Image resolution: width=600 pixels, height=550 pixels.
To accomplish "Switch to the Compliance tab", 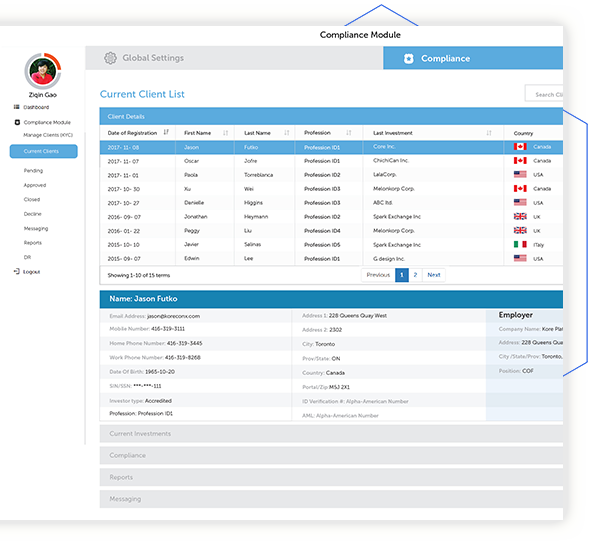I will [x=473, y=58].
